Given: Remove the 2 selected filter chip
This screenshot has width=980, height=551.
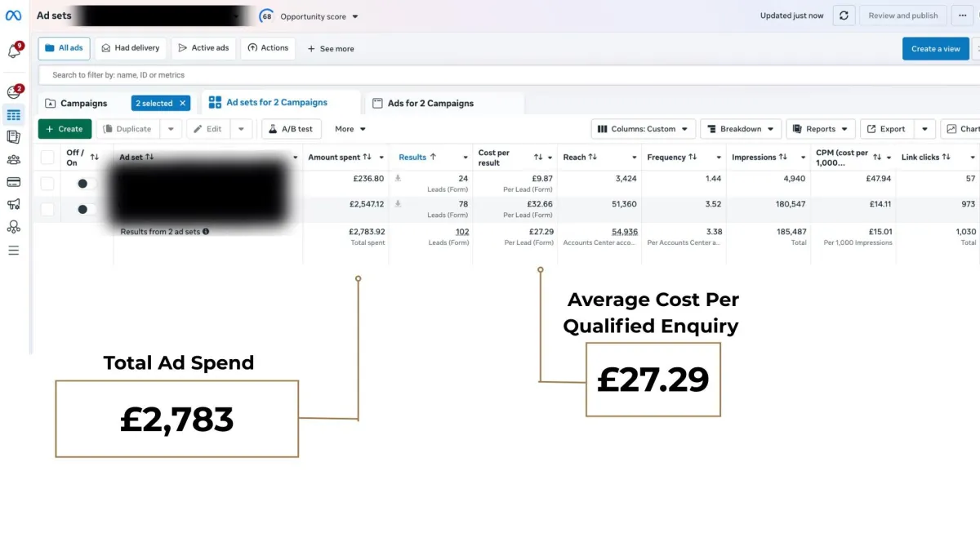Looking at the screenshot, I should coord(183,104).
